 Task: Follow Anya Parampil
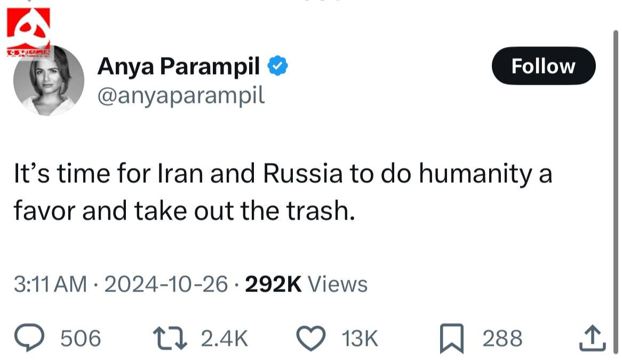pos(543,66)
